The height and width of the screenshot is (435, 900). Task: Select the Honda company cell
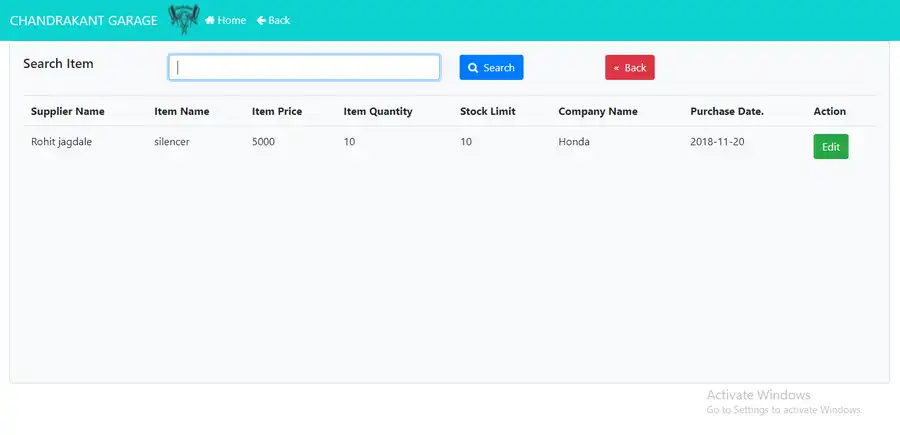[574, 142]
